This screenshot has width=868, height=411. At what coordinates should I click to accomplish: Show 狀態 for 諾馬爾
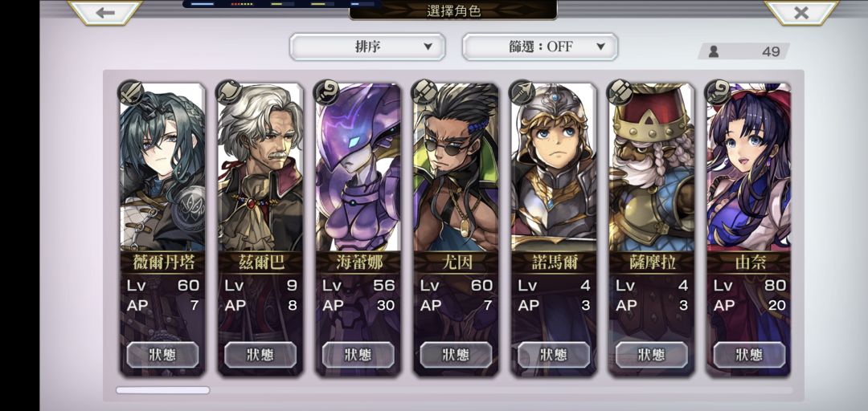(x=554, y=355)
